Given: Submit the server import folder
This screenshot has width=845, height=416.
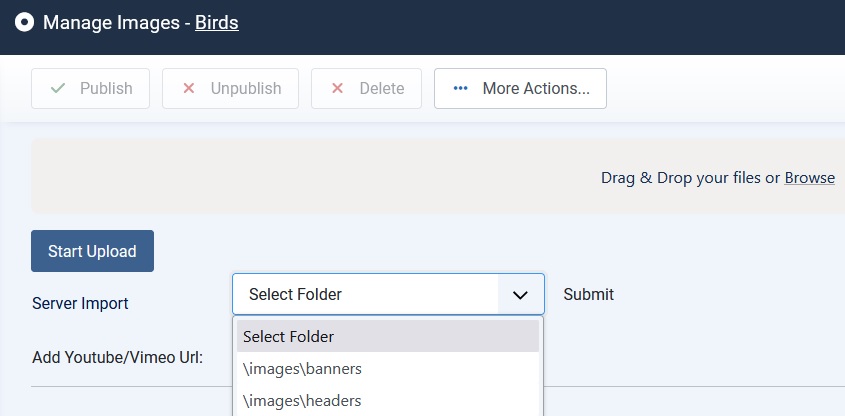Looking at the screenshot, I should [x=588, y=294].
